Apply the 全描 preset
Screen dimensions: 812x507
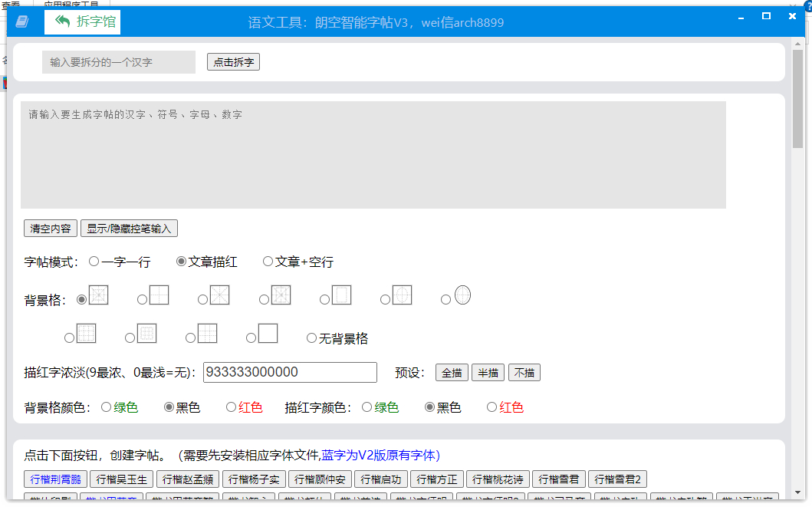click(452, 373)
